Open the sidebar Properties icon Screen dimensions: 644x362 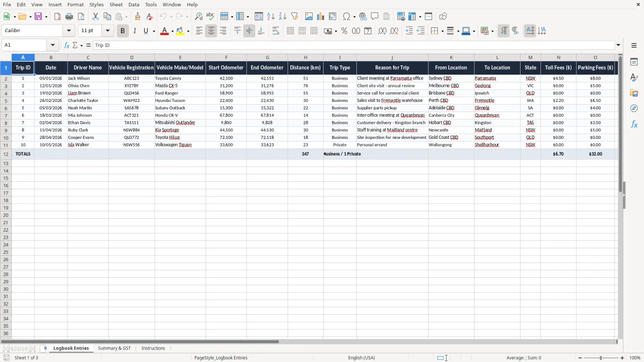coord(634,62)
